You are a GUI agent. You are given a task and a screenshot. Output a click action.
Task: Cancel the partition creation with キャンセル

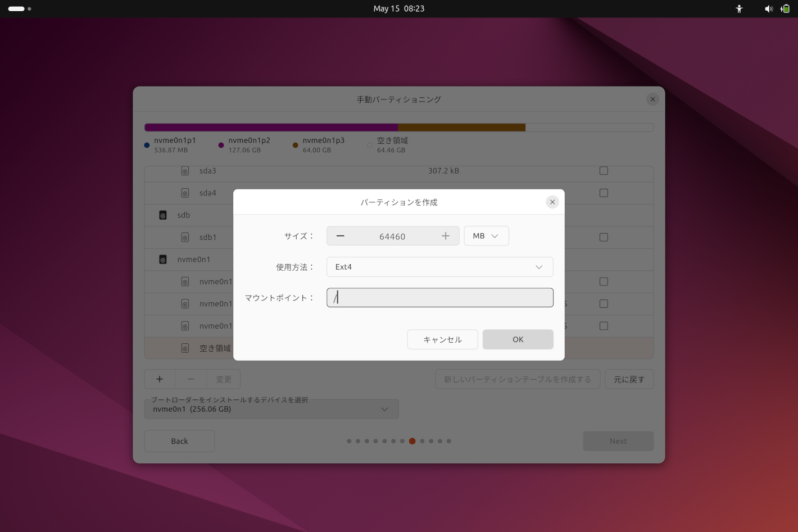442,339
